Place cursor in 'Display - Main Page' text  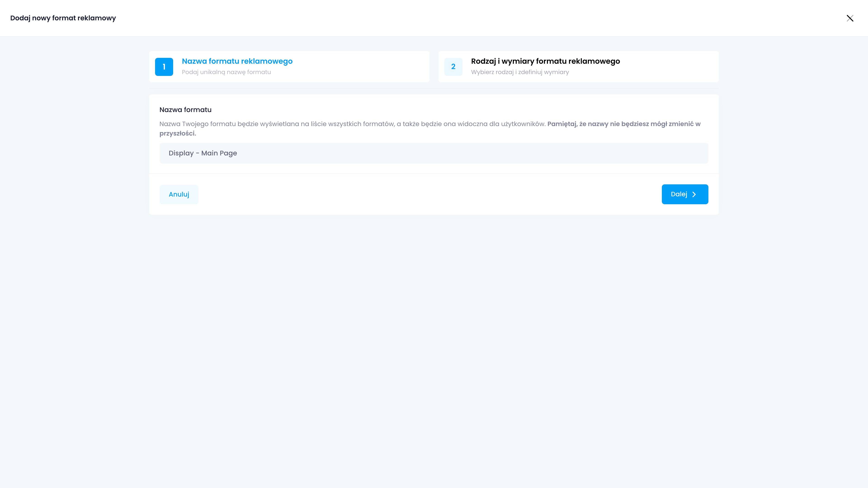[203, 153]
